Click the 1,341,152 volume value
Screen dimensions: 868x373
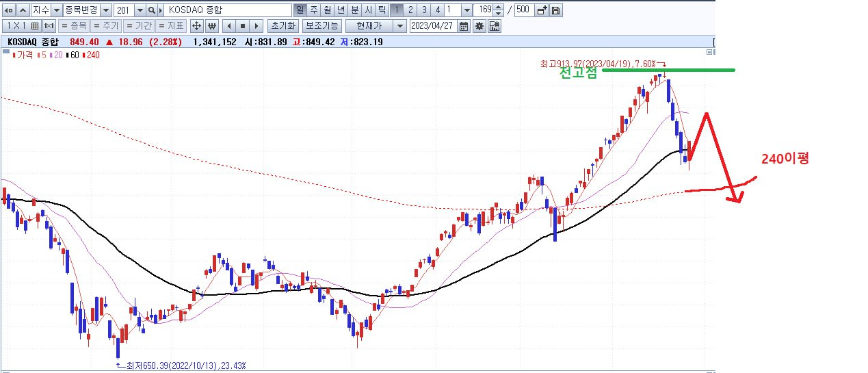point(215,42)
